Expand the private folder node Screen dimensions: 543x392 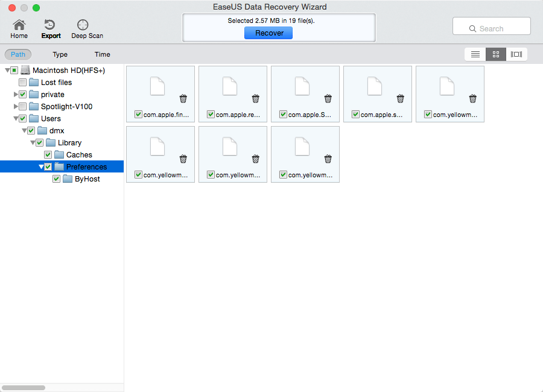[x=16, y=95]
